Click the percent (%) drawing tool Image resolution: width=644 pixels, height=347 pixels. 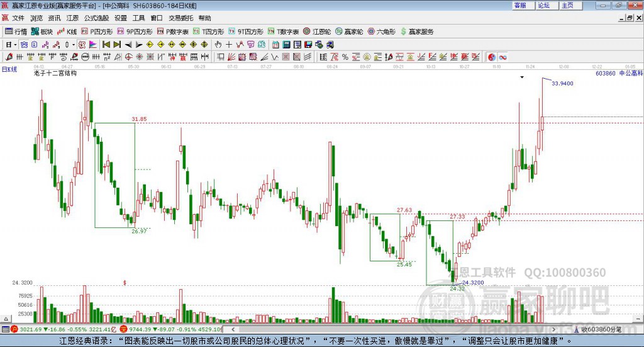(345, 57)
